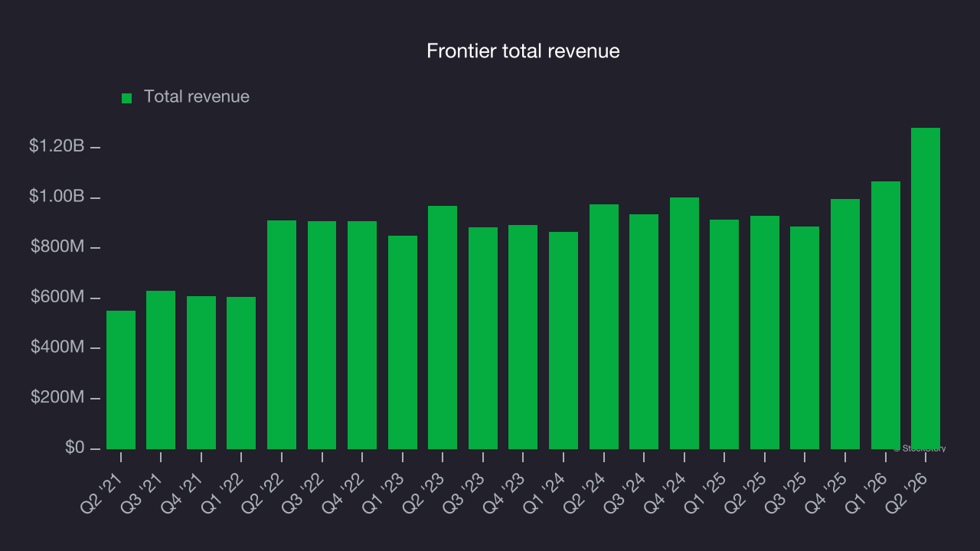Select the '$600M' y-axis label
This screenshot has height=551, width=980.
[57, 298]
